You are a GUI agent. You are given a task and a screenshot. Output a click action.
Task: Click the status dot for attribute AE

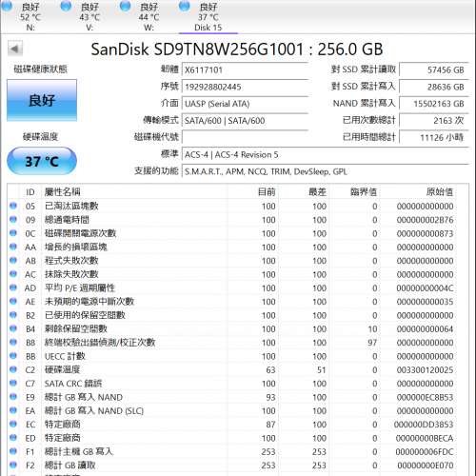(x=13, y=301)
